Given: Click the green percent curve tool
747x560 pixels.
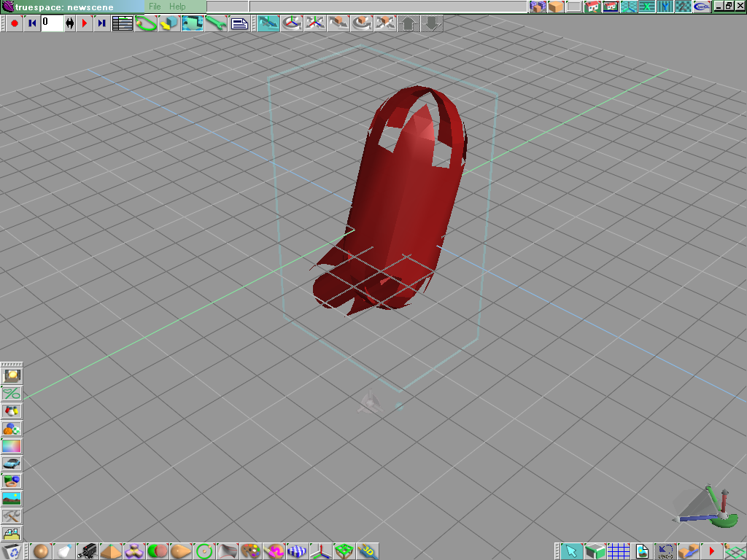Looking at the screenshot, I should click(x=12, y=394).
